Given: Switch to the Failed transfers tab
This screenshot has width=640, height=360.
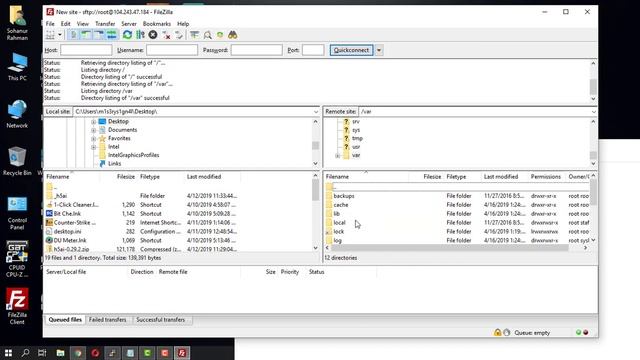Looking at the screenshot, I should pyautogui.click(x=108, y=320).
